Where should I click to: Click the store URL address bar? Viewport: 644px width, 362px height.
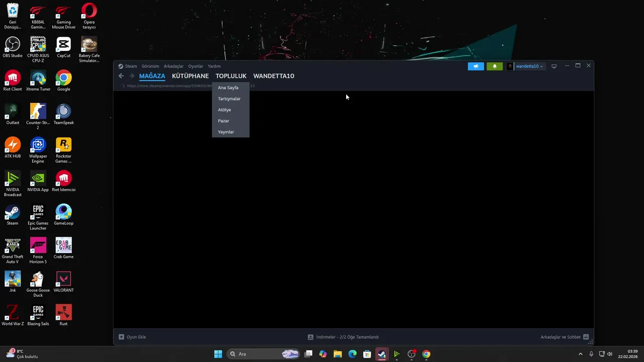190,86
